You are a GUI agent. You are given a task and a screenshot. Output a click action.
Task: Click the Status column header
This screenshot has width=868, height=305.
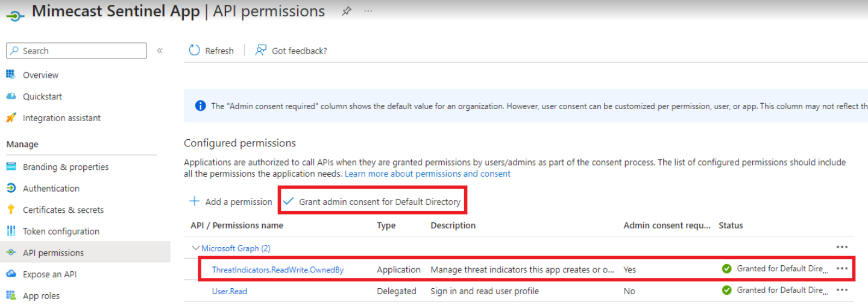click(x=731, y=225)
